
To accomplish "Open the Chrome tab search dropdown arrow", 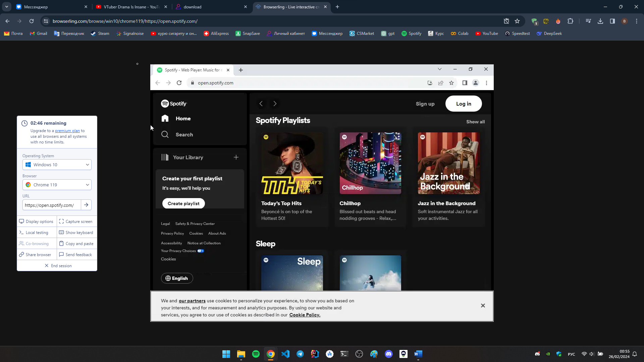I will click(x=7, y=7).
